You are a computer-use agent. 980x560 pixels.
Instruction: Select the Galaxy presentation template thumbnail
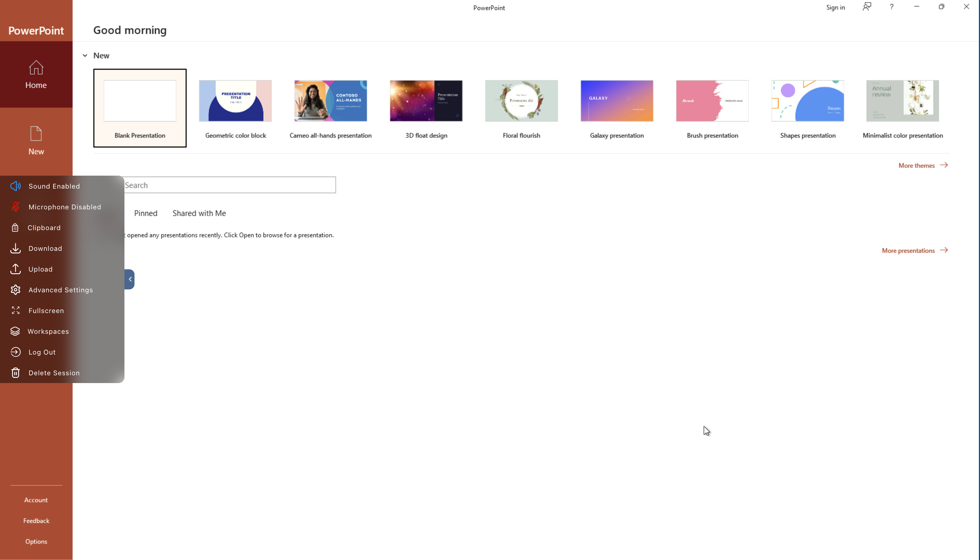coord(616,101)
